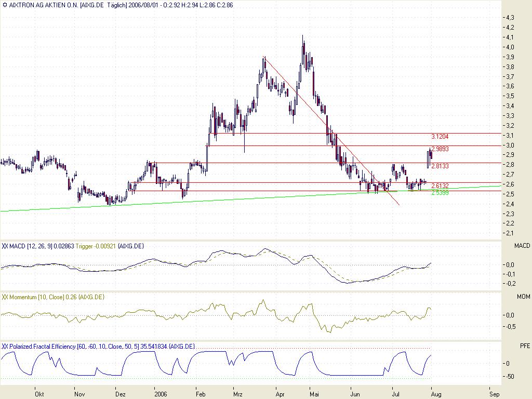Click the MACD panel name on right axis

pos(522,245)
